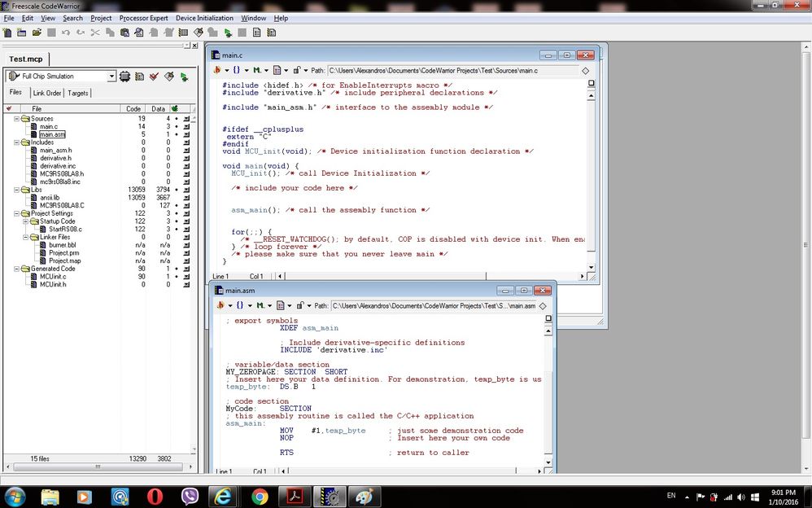Toggle debug dot for main.c row

pyautogui.click(x=176, y=126)
